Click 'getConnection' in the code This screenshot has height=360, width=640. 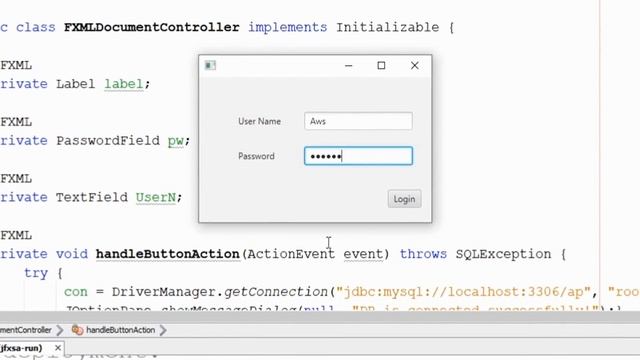(276, 292)
